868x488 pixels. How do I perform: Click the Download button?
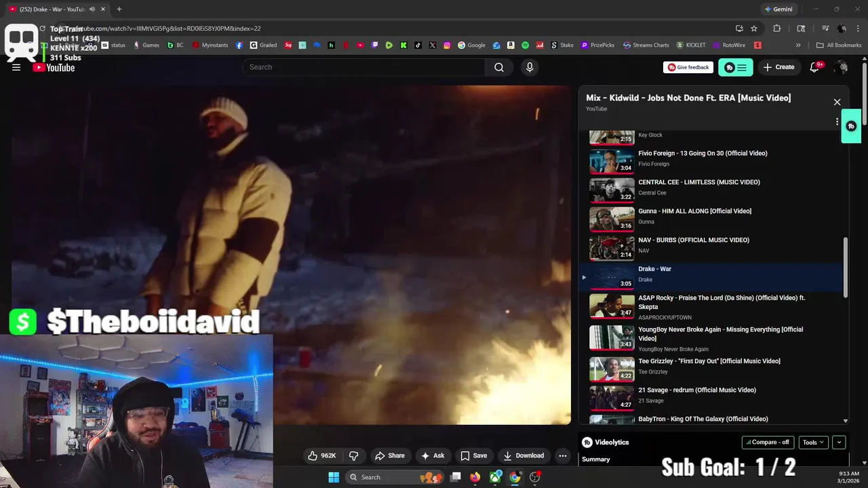524,455
